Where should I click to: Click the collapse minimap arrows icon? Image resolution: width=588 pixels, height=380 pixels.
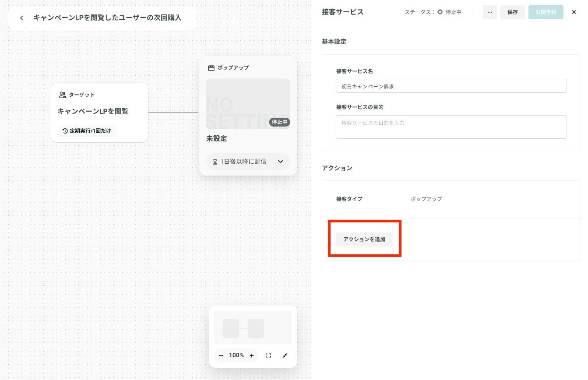pos(285,355)
